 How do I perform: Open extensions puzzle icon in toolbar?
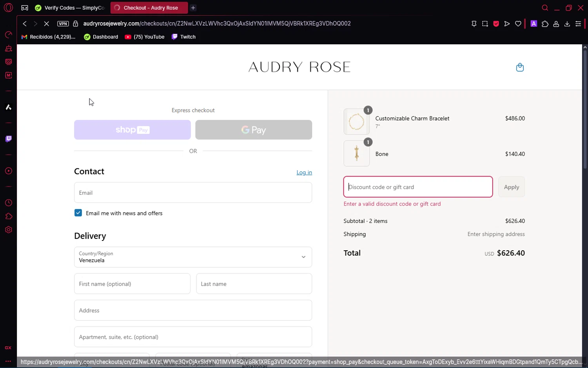[545, 24]
